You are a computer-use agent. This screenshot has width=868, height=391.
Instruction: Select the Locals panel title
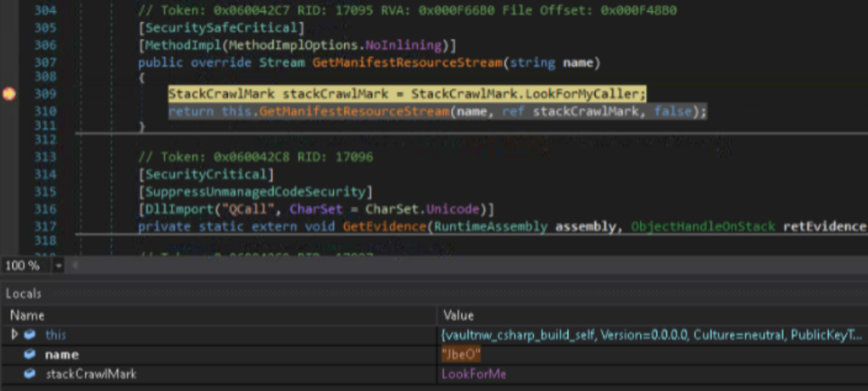tap(24, 293)
